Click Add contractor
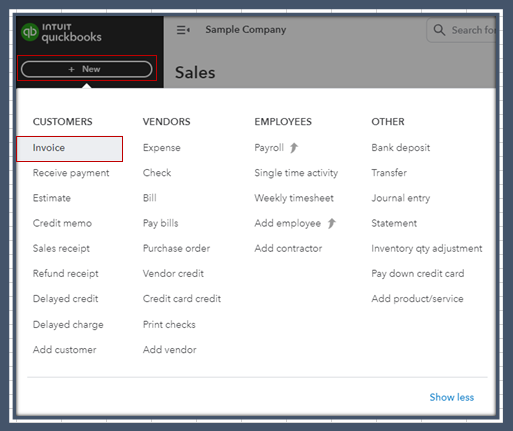The image size is (513, 431). [x=288, y=248]
